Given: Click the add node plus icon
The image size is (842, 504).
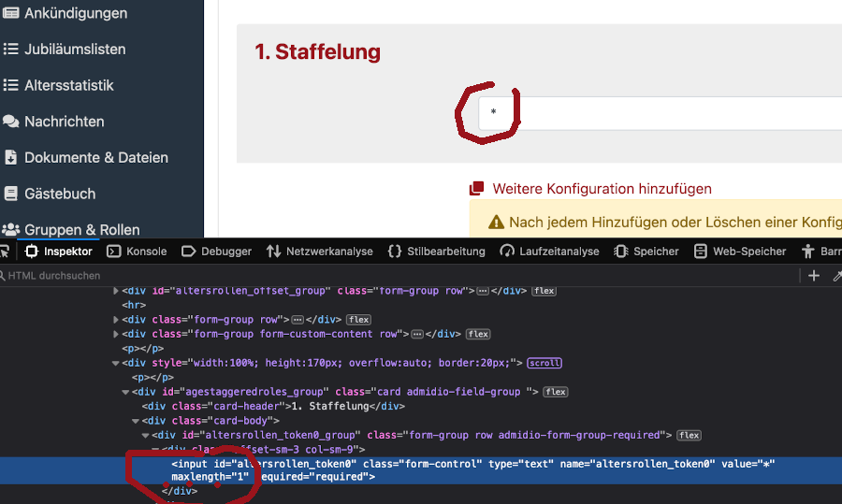Looking at the screenshot, I should click(x=814, y=275).
